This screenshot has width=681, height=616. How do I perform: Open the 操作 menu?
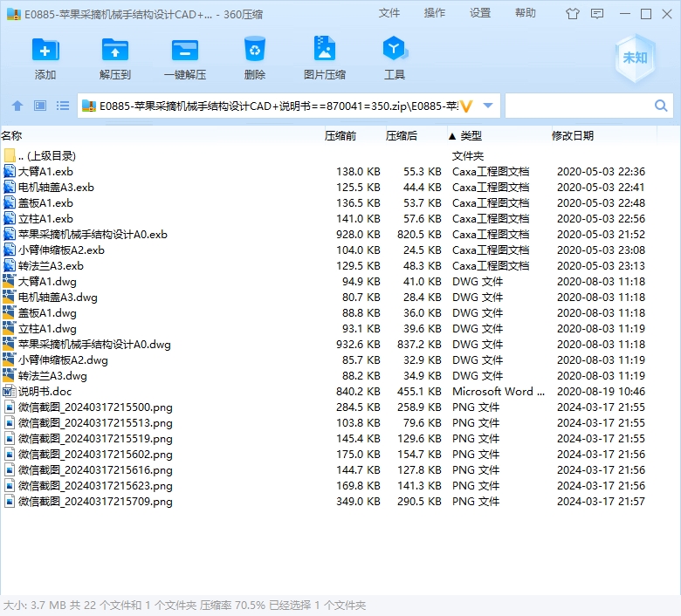435,13
